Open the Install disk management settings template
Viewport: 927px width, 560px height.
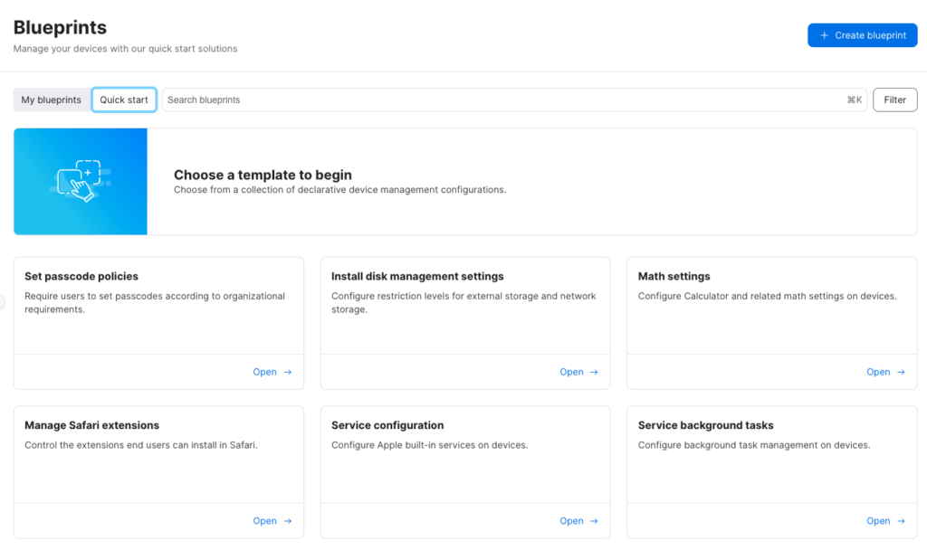click(578, 372)
